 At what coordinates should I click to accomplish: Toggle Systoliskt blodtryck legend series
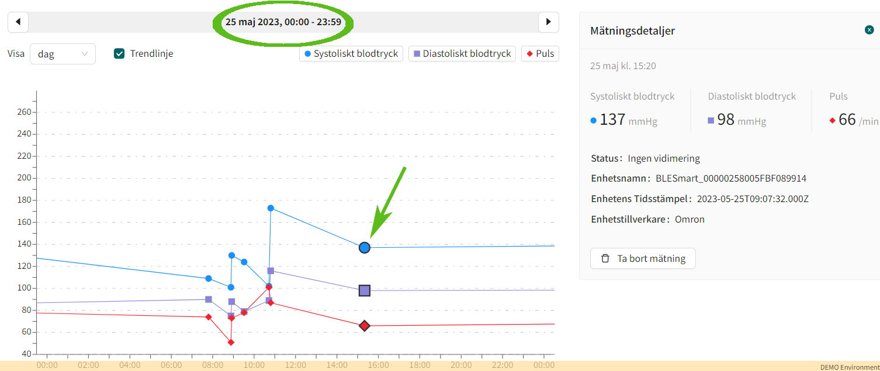click(351, 54)
